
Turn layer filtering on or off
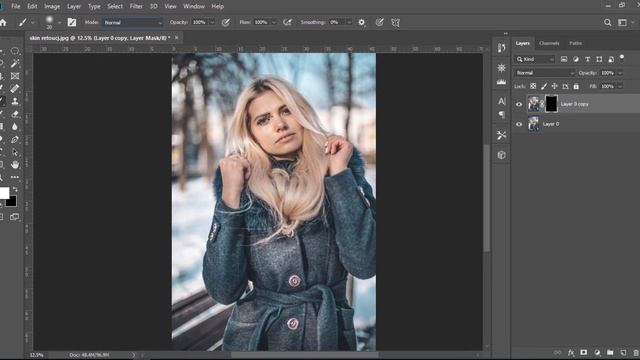(622, 58)
